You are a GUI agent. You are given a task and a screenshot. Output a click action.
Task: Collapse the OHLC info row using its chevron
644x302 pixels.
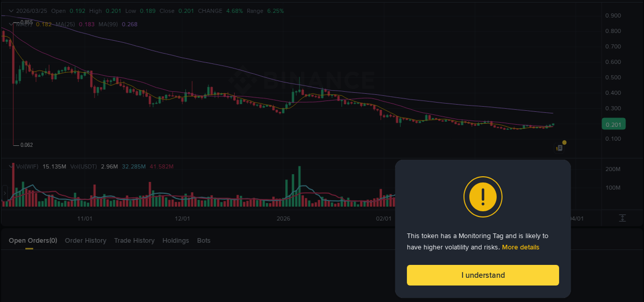pos(10,10)
